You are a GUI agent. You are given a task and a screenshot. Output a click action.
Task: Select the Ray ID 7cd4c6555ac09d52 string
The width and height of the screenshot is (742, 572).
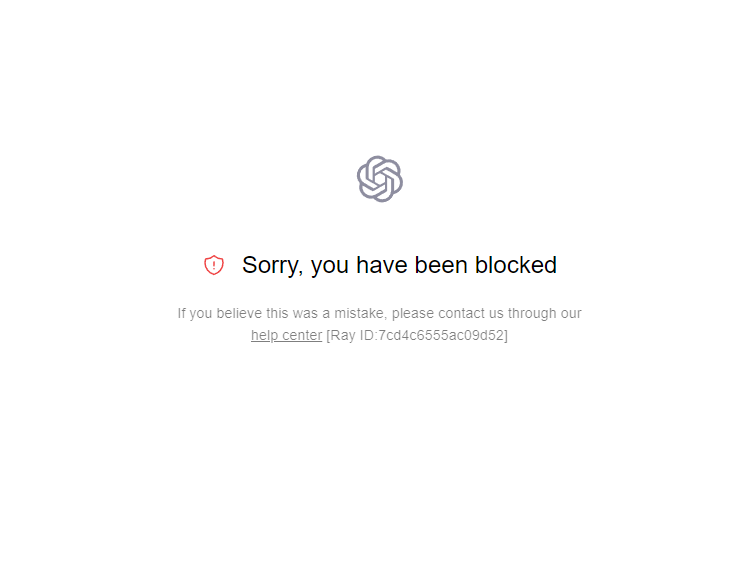click(x=441, y=335)
